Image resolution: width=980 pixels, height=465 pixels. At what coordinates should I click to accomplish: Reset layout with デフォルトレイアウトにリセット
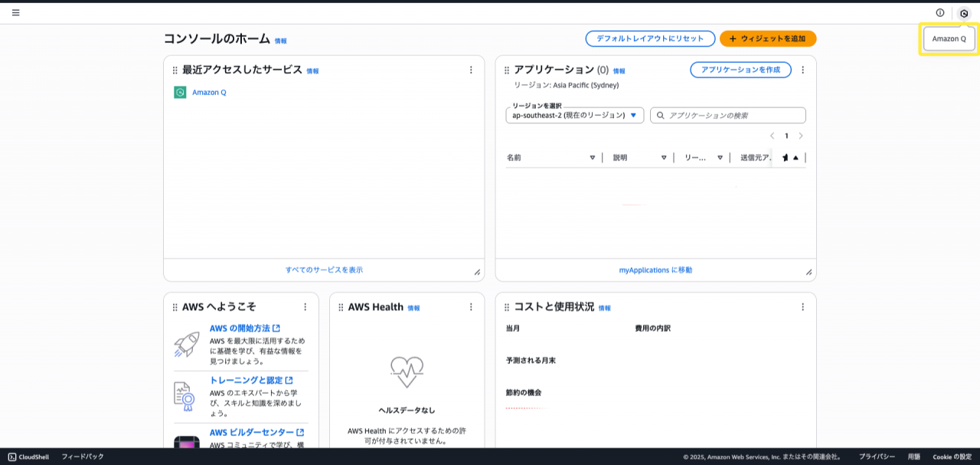[x=649, y=38]
